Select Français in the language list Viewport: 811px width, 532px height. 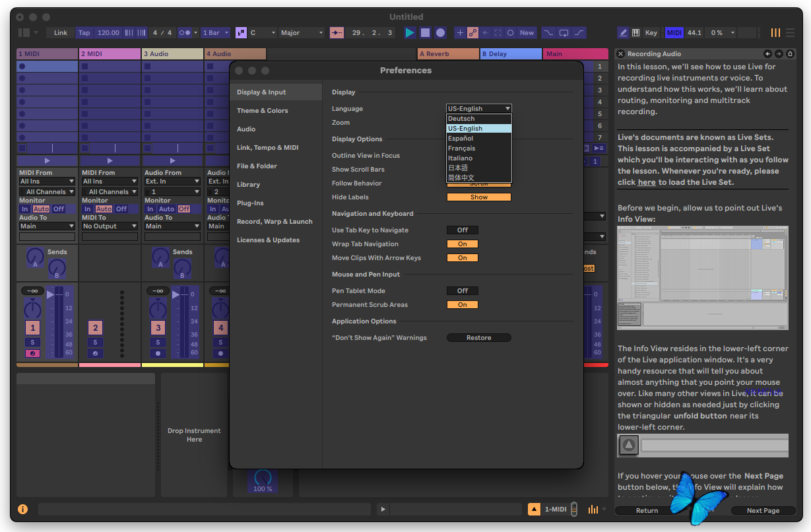coord(462,149)
